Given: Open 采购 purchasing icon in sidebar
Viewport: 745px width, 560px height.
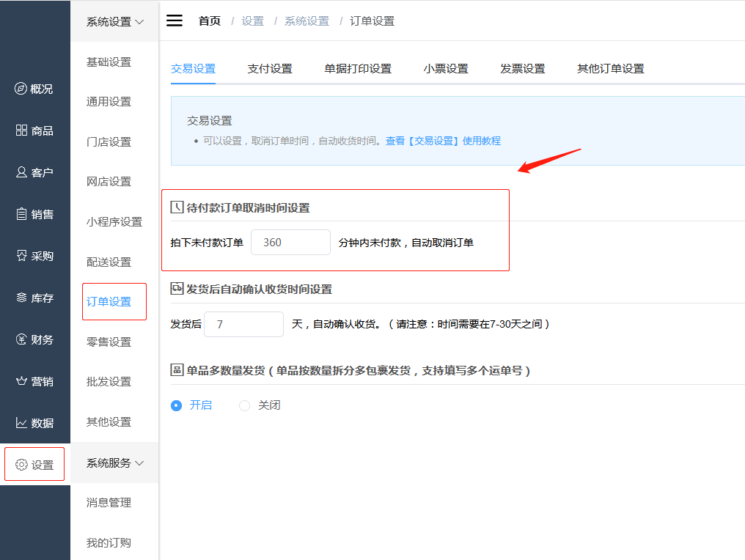Looking at the screenshot, I should (x=21, y=256).
